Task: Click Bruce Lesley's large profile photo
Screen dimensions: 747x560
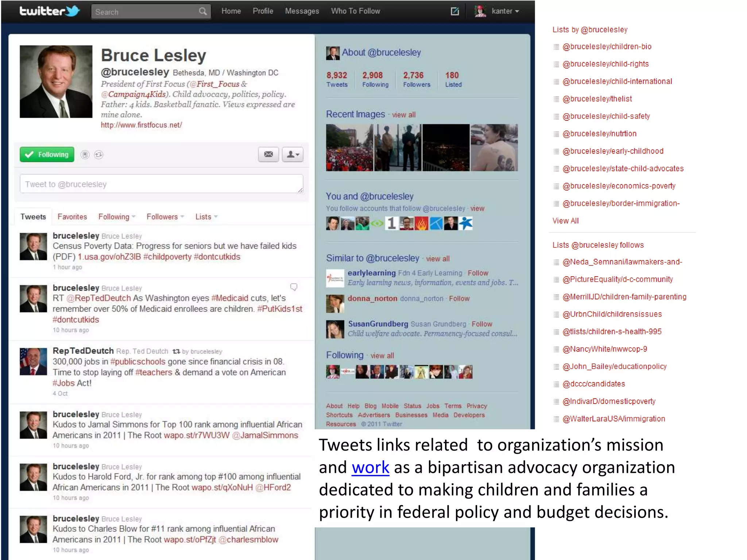Action: pyautogui.click(x=56, y=82)
